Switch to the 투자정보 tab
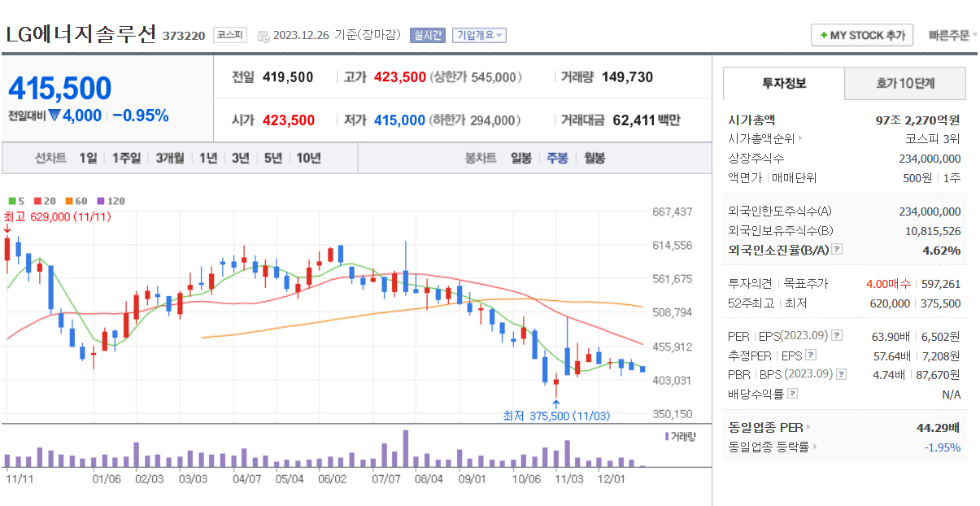 784,83
